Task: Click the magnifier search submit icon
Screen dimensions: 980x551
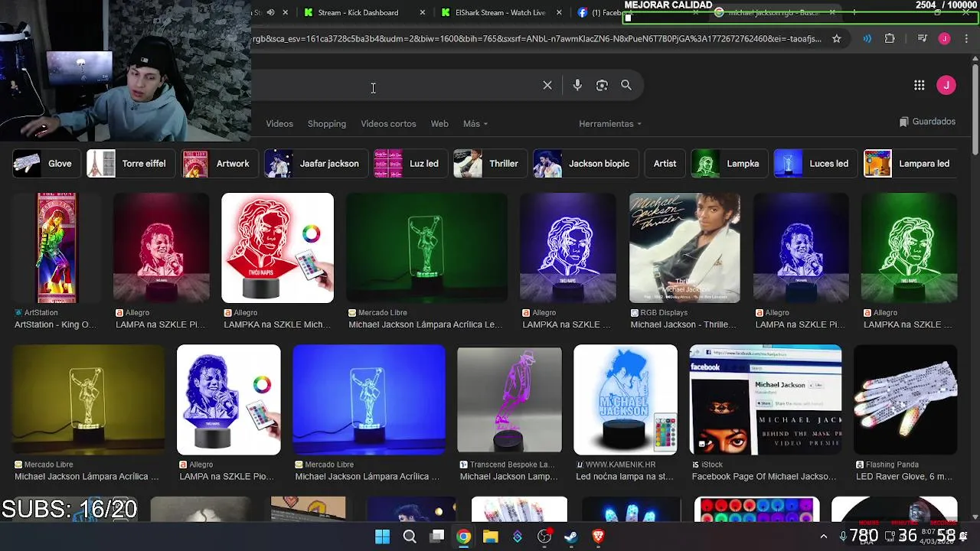Action: [x=626, y=86]
